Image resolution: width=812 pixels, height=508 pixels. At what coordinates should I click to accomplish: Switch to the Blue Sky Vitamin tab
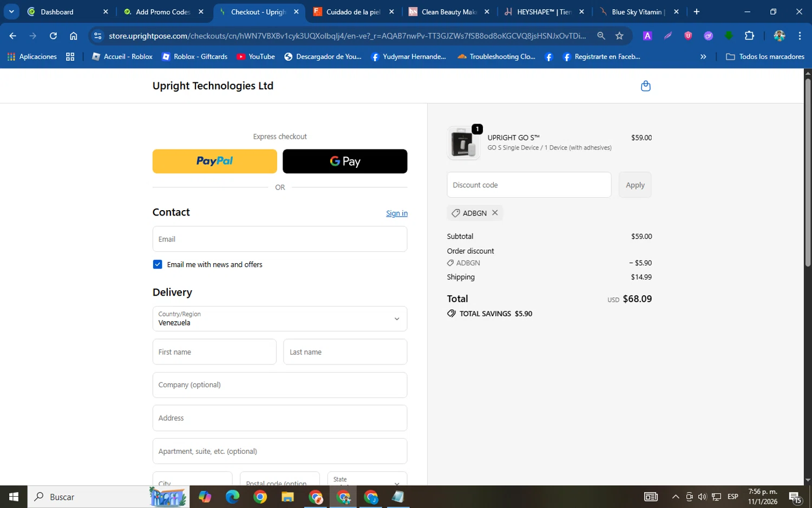(x=639, y=12)
